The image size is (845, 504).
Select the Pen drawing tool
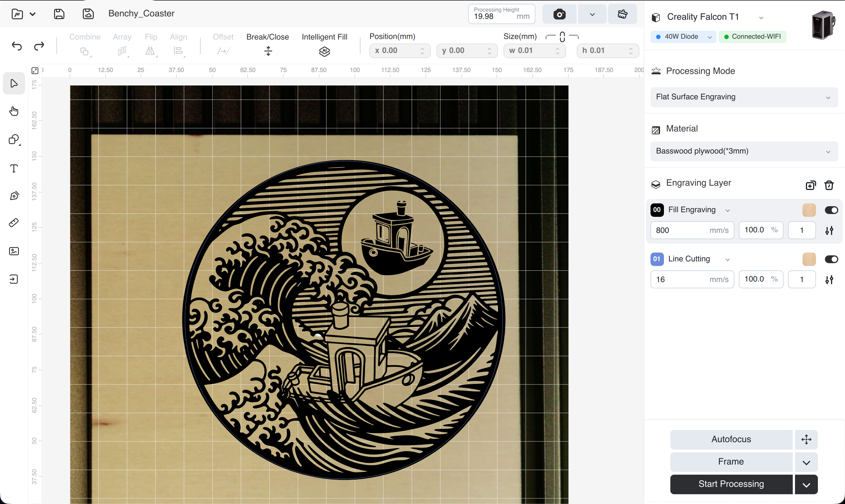tap(14, 195)
